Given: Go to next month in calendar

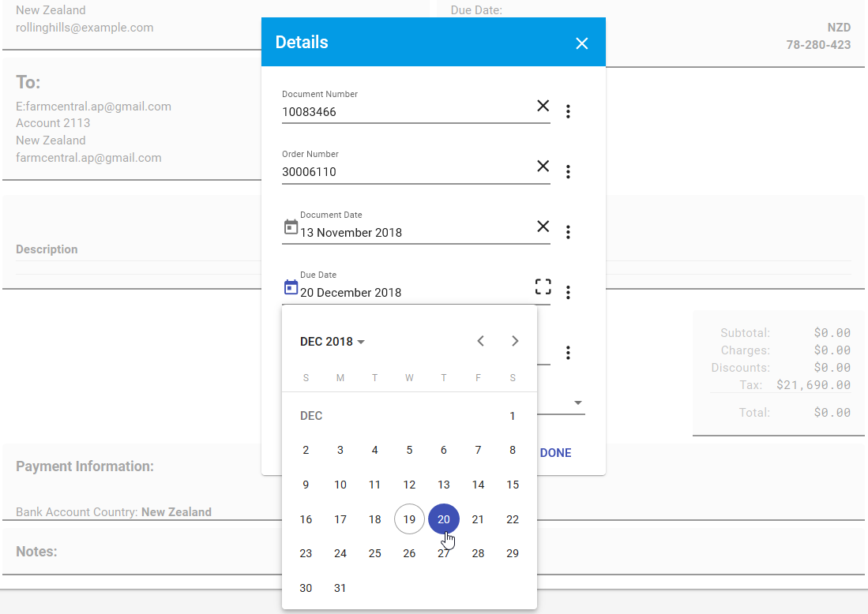Looking at the screenshot, I should (x=515, y=341).
